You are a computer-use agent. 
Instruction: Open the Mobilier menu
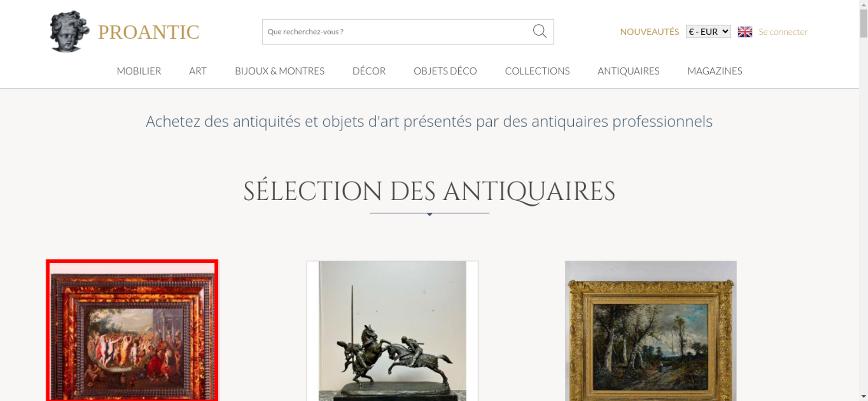coord(139,71)
